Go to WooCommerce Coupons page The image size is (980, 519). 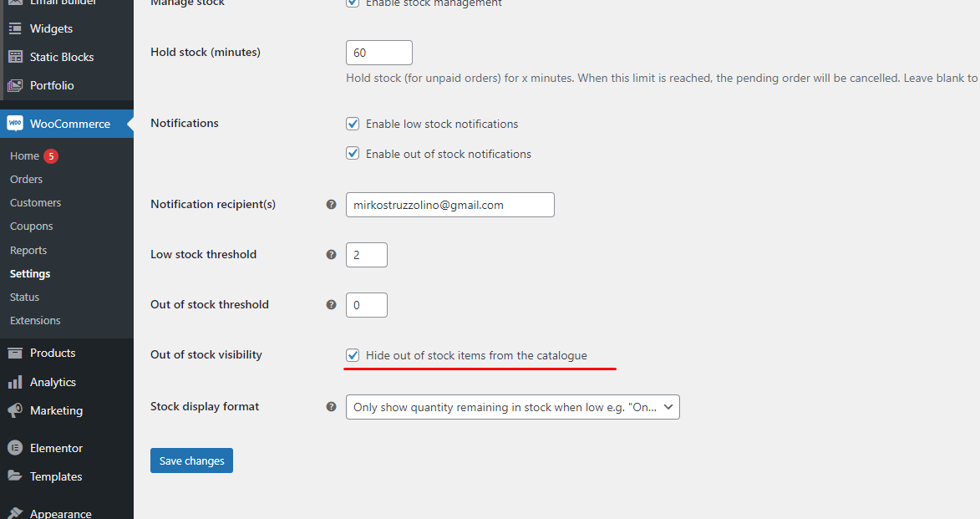point(31,226)
